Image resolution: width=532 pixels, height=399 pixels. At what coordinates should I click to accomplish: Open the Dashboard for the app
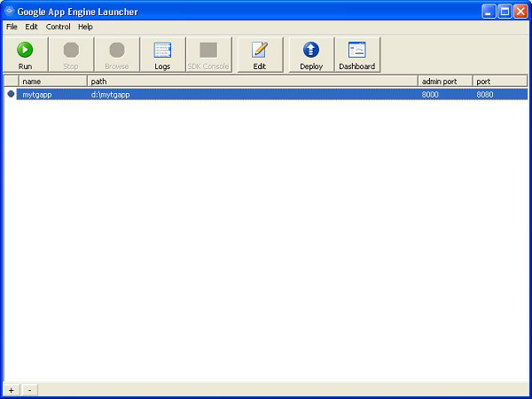[357, 55]
